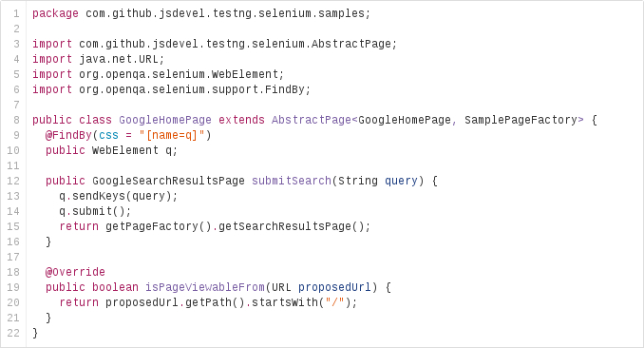Click the startsWith call on line 20
644x348 pixels.
(x=285, y=302)
